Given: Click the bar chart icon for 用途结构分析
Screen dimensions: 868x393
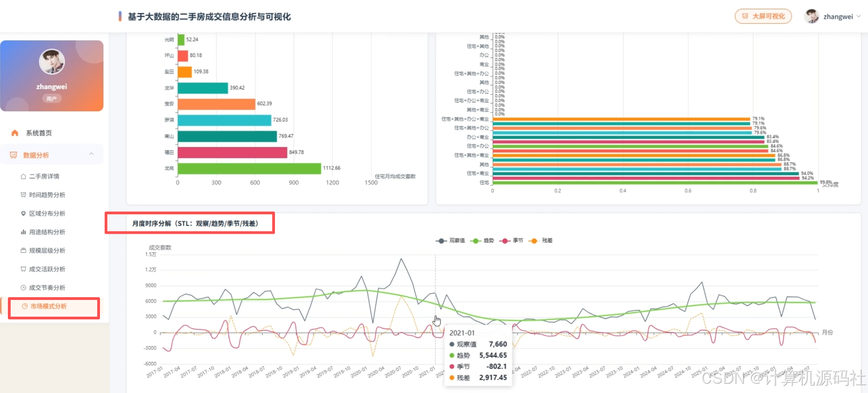Looking at the screenshot, I should click(x=24, y=232).
